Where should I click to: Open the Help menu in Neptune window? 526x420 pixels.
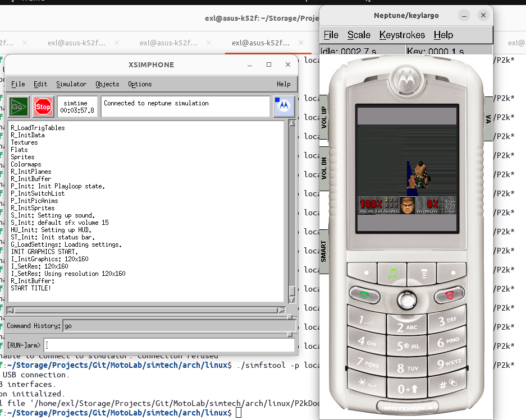tap(443, 35)
